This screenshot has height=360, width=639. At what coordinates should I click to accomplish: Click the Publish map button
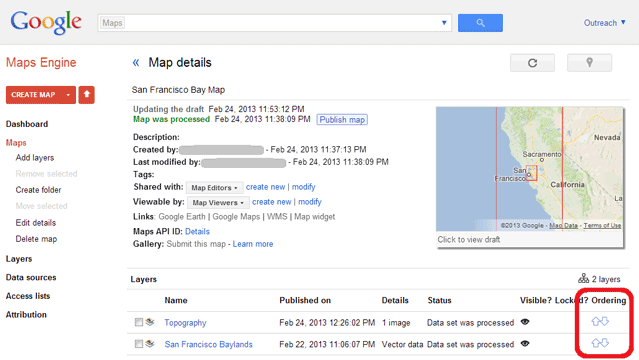[x=342, y=119]
